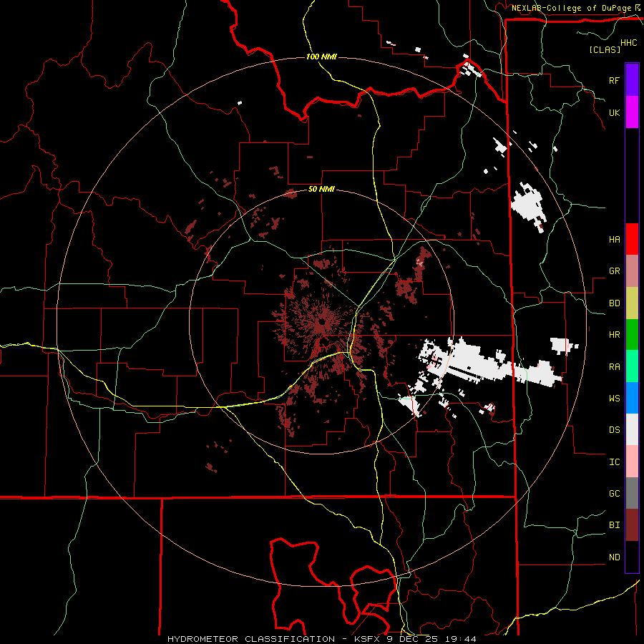
Task: Pick the RA light green legend swatch
Action: (x=632, y=366)
